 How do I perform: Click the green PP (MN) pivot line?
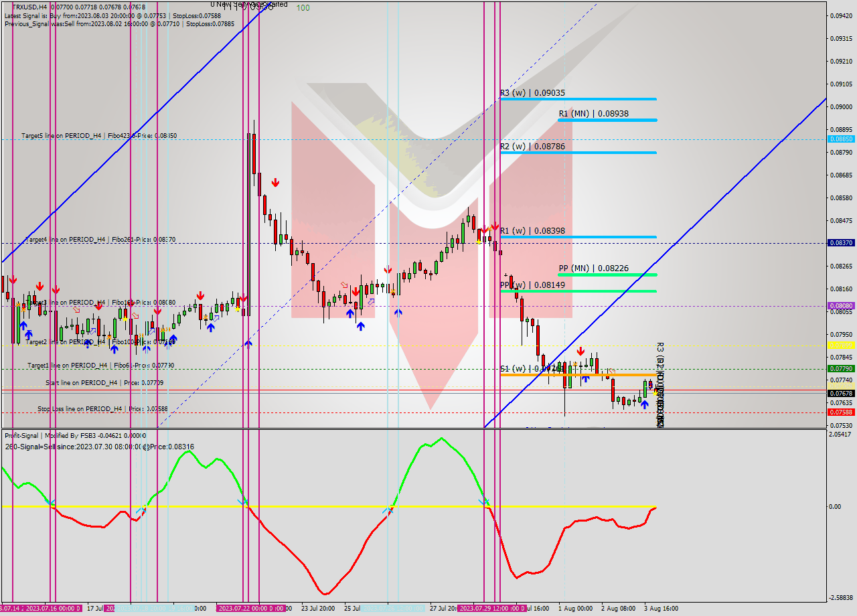tap(603, 275)
